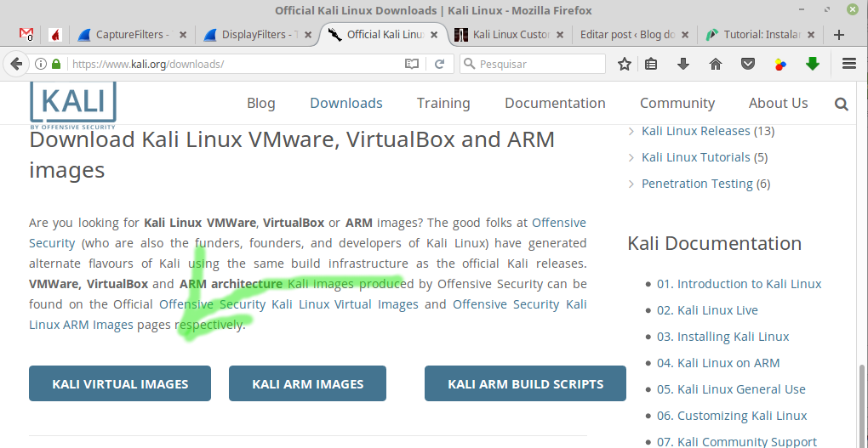This screenshot has height=448, width=868.
Task: Go back with the back arrow
Action: point(16,64)
